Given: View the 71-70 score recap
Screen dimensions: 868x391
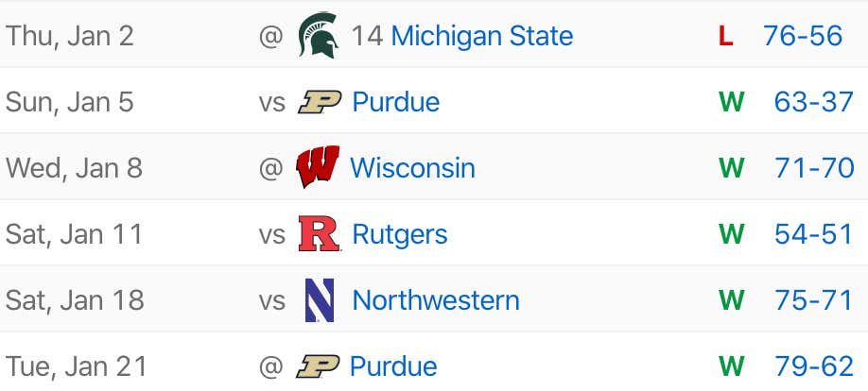Looking at the screenshot, I should [815, 167].
